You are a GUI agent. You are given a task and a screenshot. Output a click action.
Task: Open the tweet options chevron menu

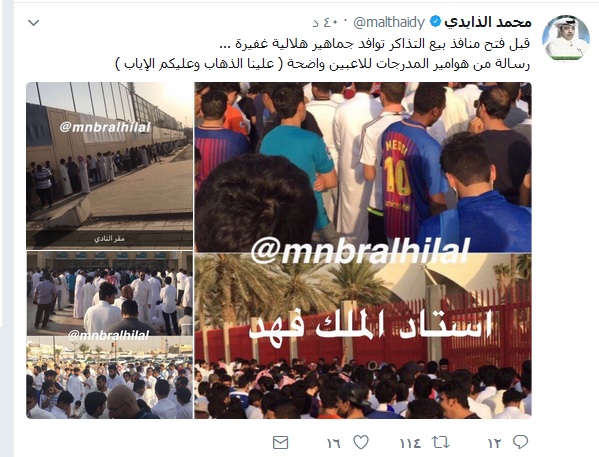click(x=34, y=23)
